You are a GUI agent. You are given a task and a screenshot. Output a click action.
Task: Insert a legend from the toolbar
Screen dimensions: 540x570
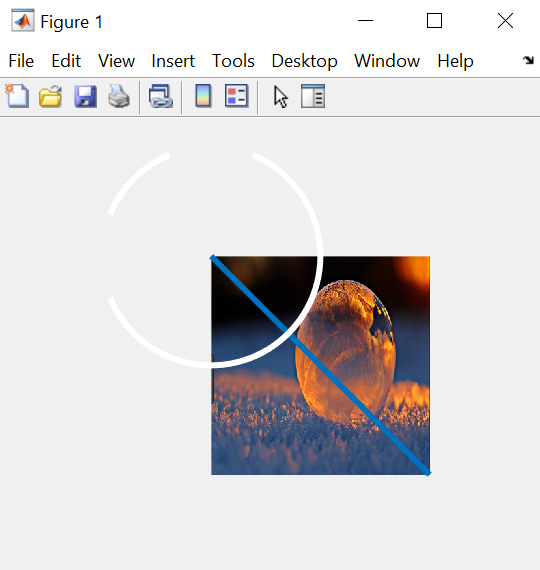click(237, 96)
